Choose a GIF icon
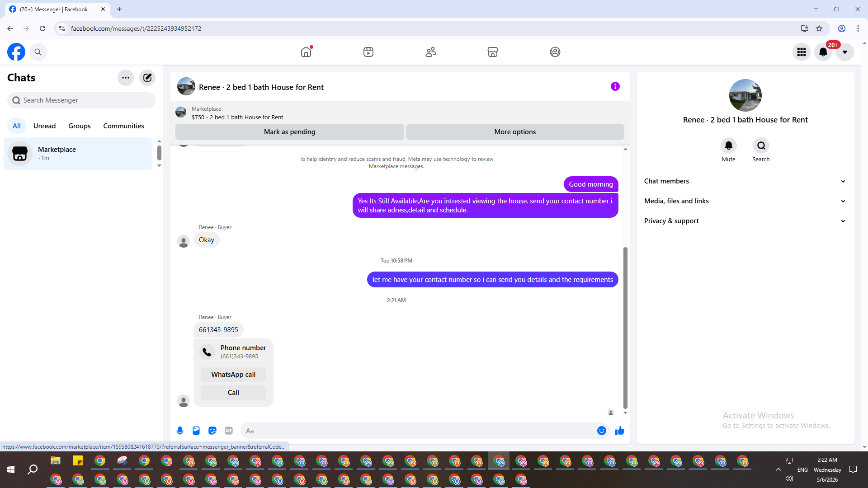The width and height of the screenshot is (868, 488). coord(229,431)
